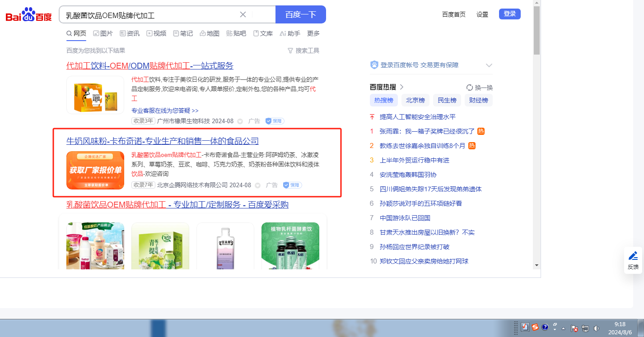The image size is (644, 337).
Task: Open hot topic 中国游泳队已回国
Action: (405, 218)
